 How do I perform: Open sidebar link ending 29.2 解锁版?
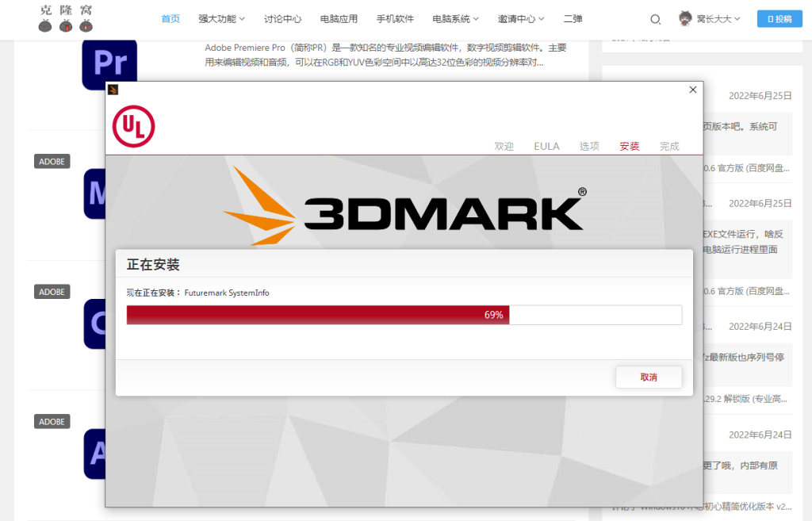pyautogui.click(x=746, y=399)
